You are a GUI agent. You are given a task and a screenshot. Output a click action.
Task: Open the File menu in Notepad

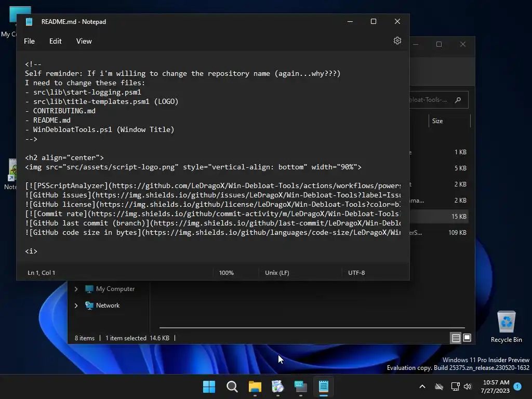click(29, 41)
